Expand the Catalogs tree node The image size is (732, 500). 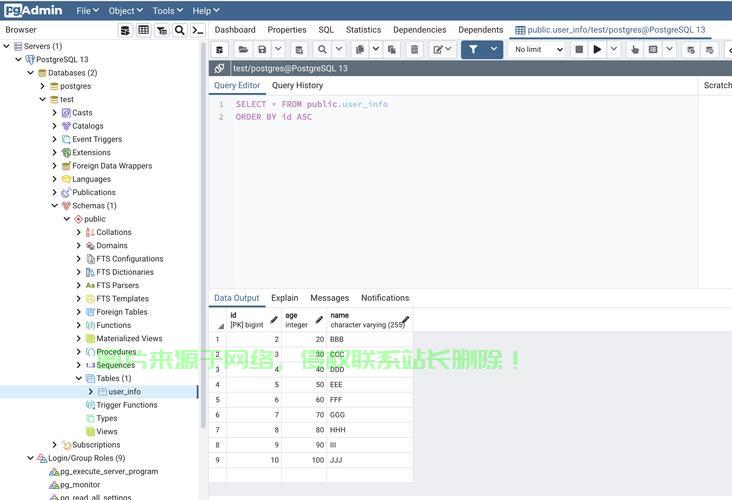coord(55,126)
